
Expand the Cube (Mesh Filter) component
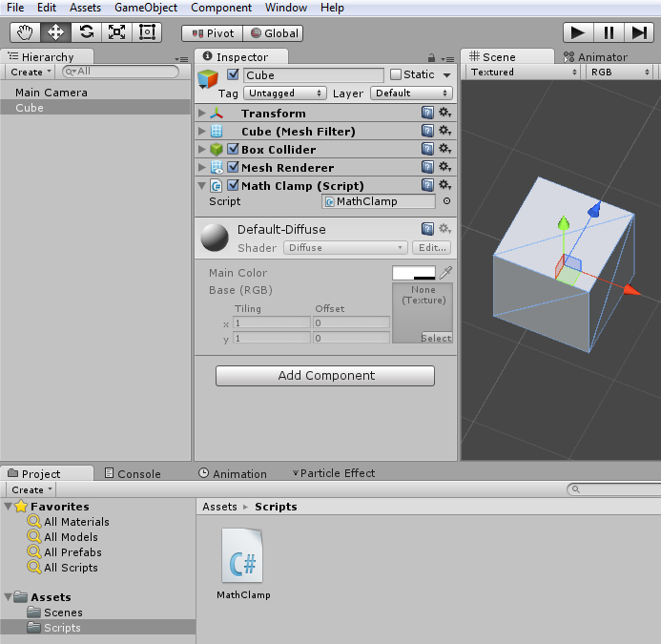202,131
